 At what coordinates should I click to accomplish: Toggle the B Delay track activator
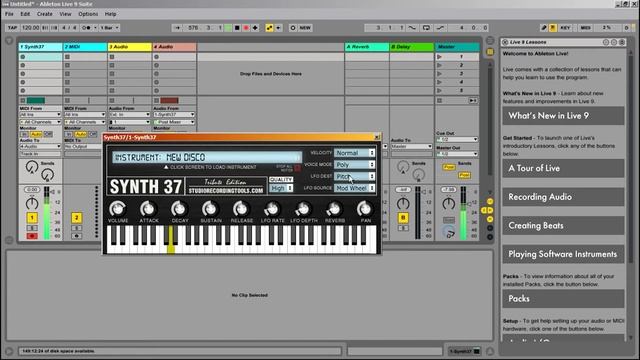pos(403,218)
